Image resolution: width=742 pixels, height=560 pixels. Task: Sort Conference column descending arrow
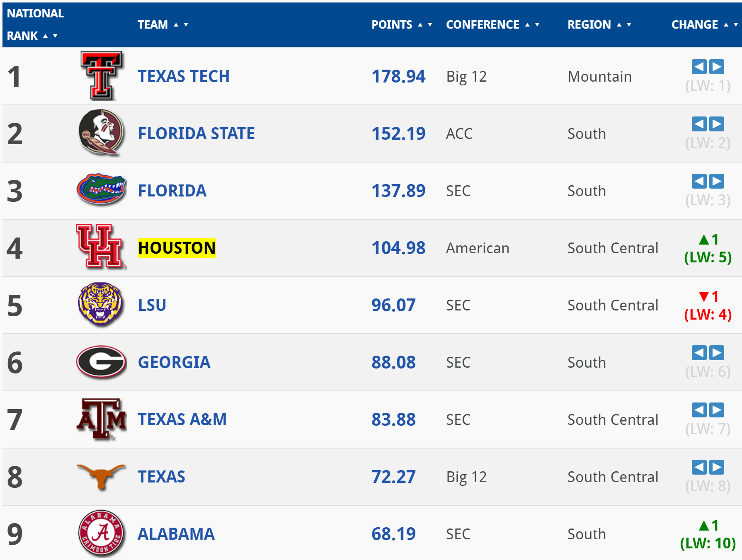tap(537, 25)
